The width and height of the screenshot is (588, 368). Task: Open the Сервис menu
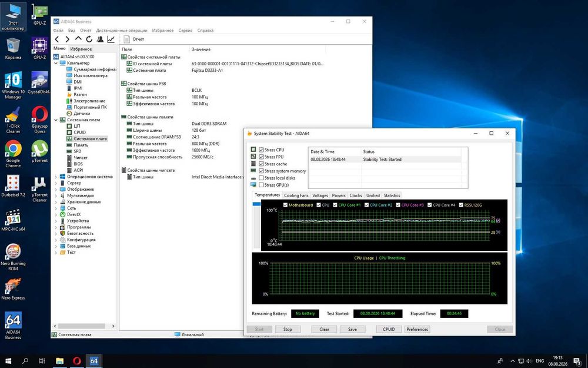pos(185,31)
